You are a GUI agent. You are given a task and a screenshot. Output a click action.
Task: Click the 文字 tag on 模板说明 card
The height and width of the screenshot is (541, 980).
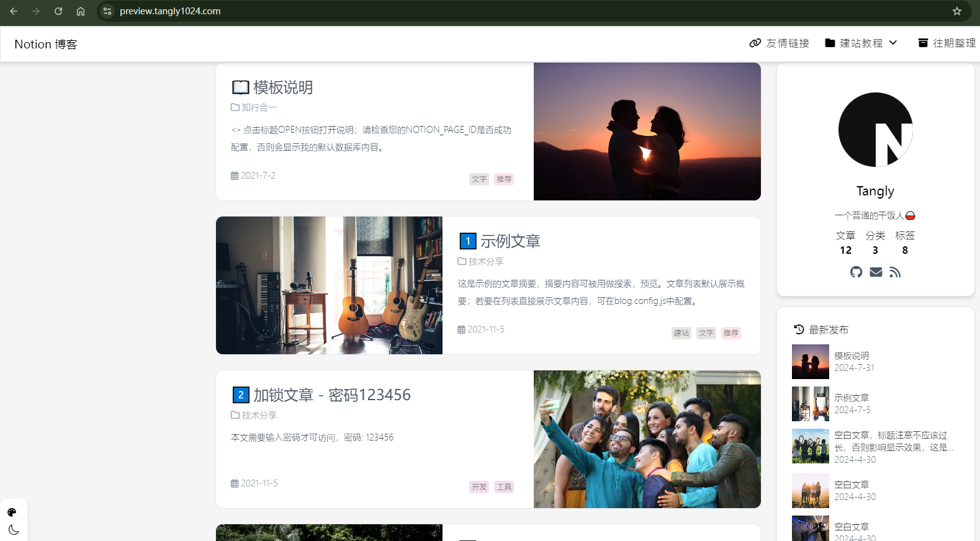(x=479, y=179)
